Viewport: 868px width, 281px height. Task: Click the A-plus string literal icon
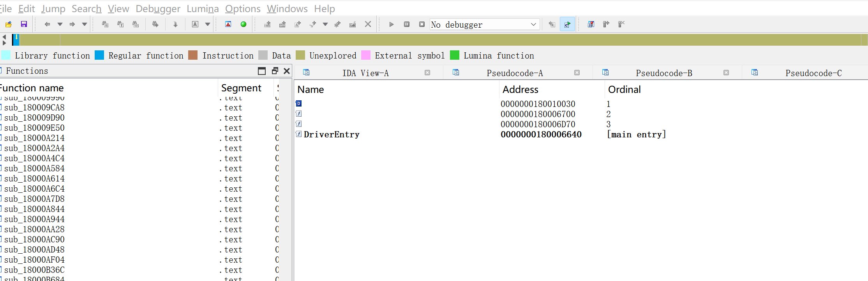pos(298,24)
